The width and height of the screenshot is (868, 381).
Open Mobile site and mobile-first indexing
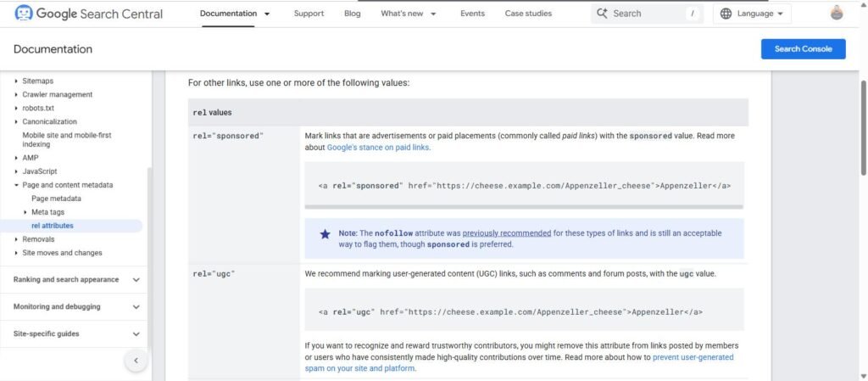(x=66, y=139)
